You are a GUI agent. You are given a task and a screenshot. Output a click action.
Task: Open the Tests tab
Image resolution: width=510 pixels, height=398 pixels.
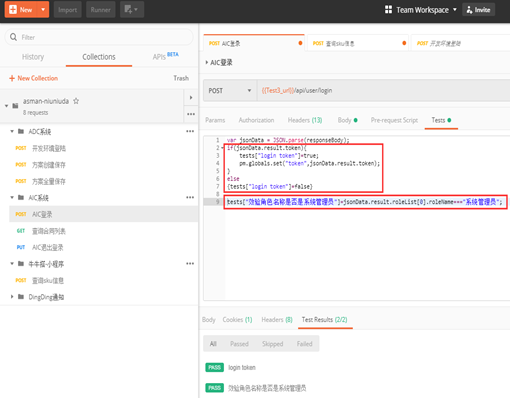tap(441, 120)
